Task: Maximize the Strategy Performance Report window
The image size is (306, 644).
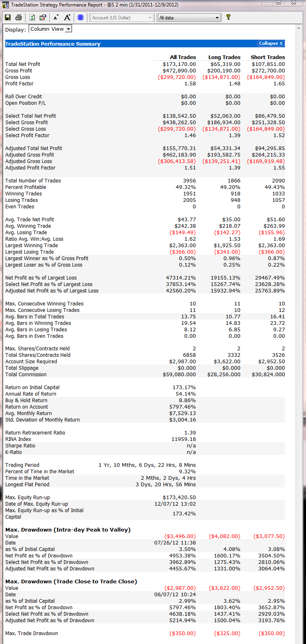Action: 278,3
